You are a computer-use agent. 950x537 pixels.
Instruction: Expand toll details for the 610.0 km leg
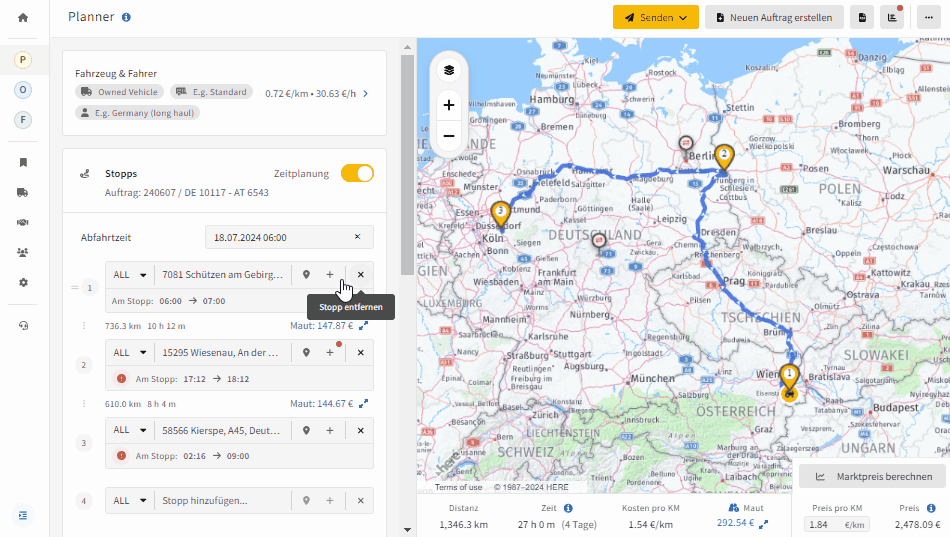pyautogui.click(x=364, y=404)
